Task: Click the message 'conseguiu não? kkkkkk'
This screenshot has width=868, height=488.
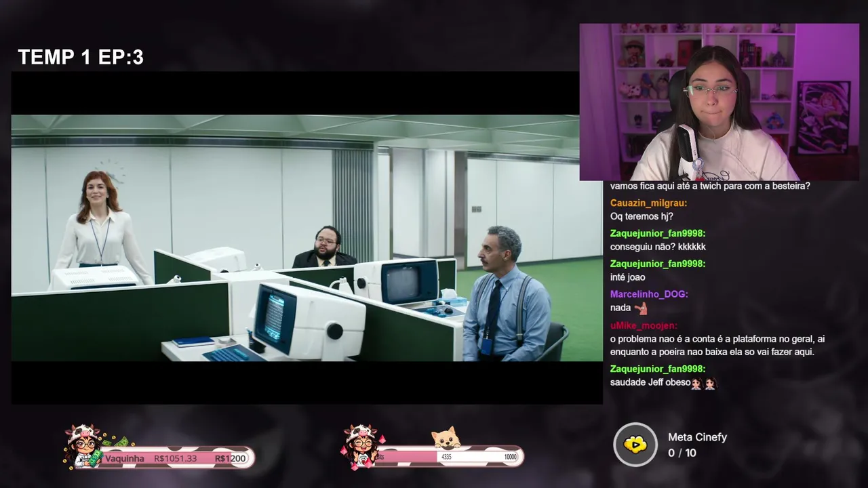Action: tap(658, 247)
